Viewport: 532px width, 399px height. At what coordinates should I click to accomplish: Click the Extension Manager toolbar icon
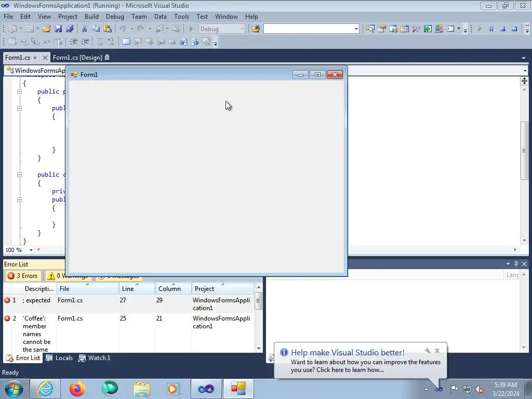(438, 29)
